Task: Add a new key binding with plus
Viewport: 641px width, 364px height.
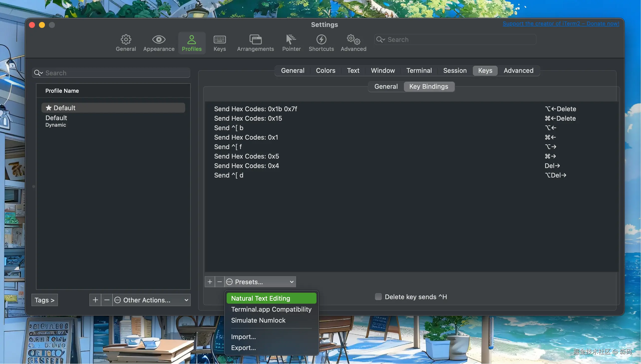Action: [x=210, y=282]
